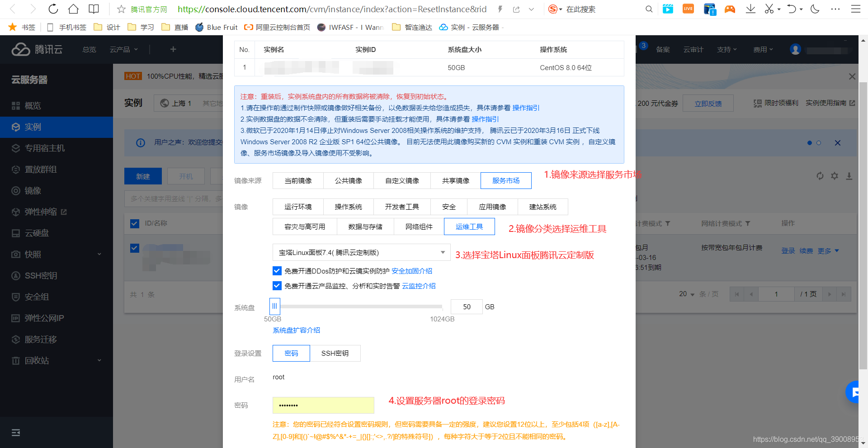Click the system disk slider handle

[x=274, y=306]
